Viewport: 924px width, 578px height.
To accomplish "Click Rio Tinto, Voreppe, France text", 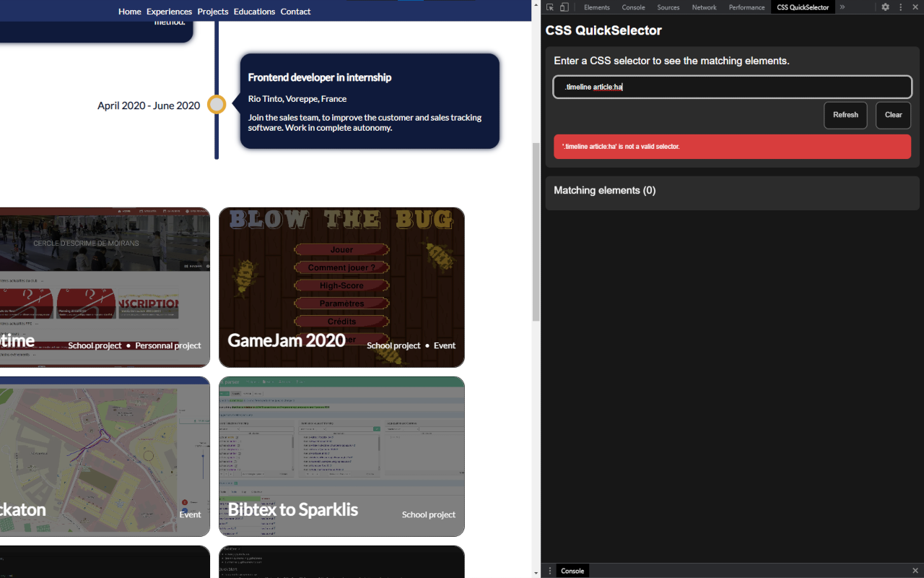I will (x=297, y=99).
